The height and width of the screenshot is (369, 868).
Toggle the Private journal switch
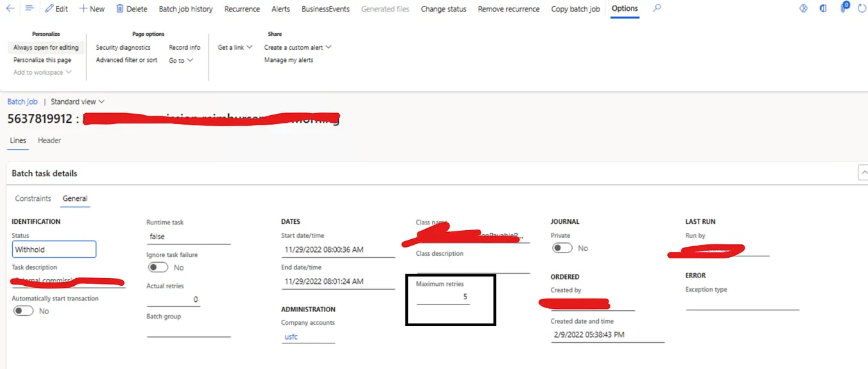coord(562,248)
